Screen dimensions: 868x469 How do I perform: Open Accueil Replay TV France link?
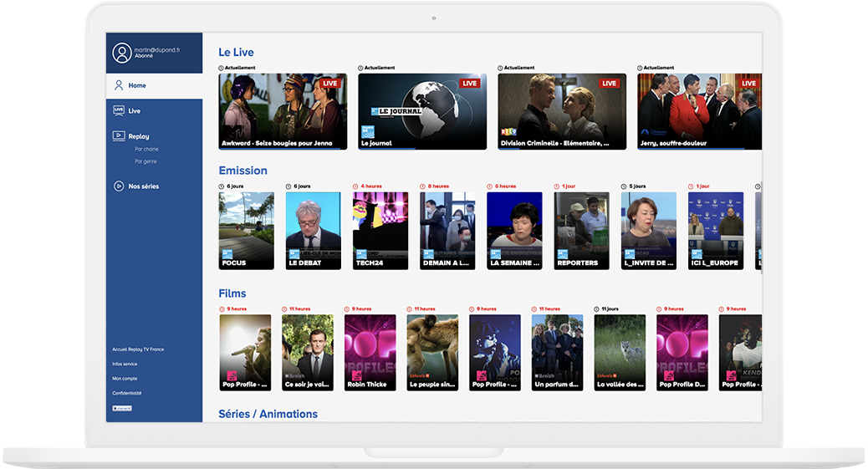click(x=138, y=349)
